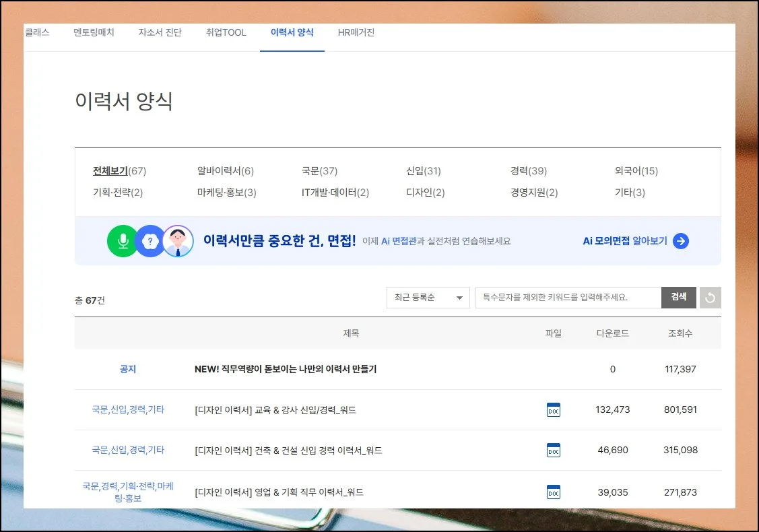This screenshot has width=759, height=532.
Task: Filter by 외국어(15) category
Action: (x=636, y=171)
